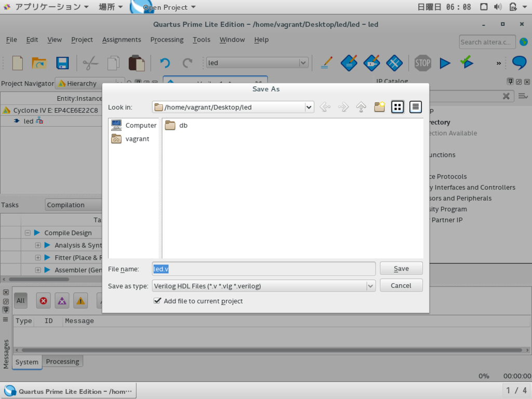
Task: Click Quartus Prime taskbar button
Action: pyautogui.click(x=69, y=391)
